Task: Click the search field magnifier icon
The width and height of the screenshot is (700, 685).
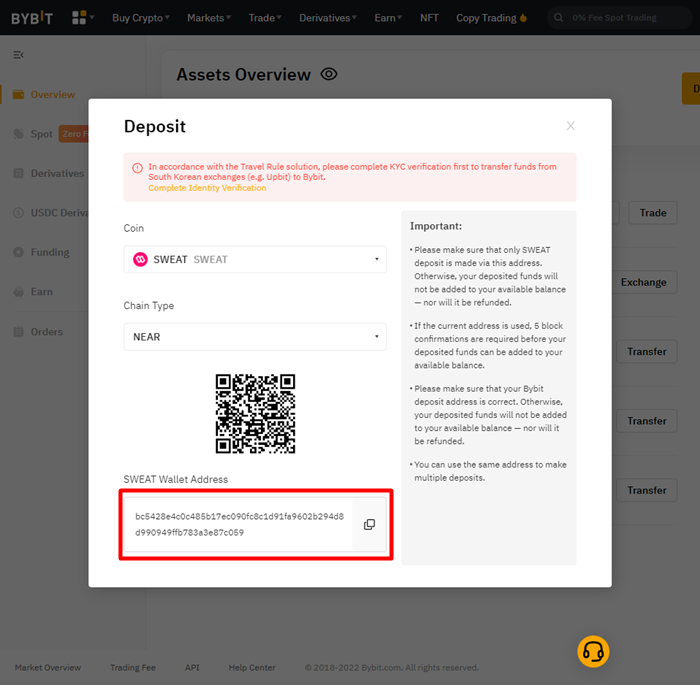Action: coord(558,17)
